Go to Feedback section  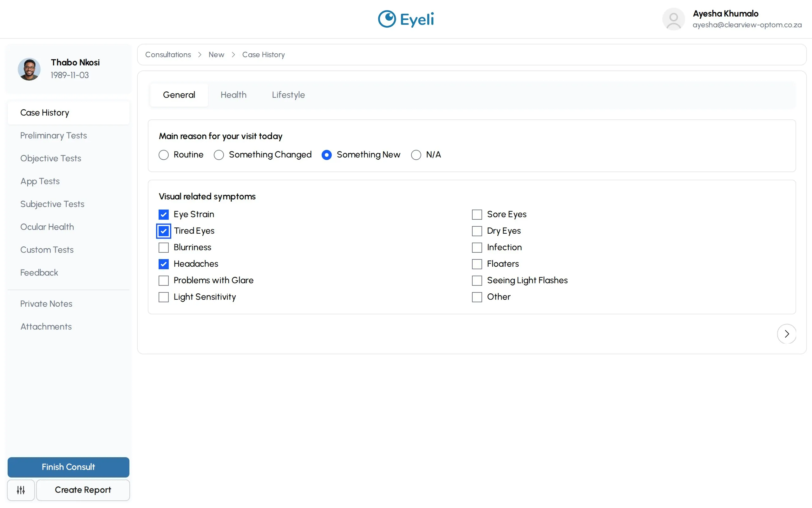coord(69,272)
